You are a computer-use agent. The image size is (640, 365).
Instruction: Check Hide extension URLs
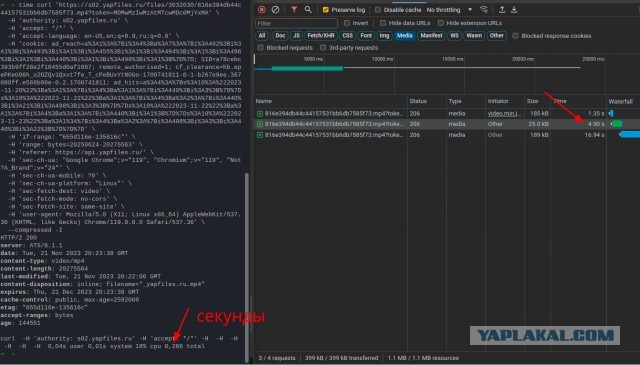point(440,23)
